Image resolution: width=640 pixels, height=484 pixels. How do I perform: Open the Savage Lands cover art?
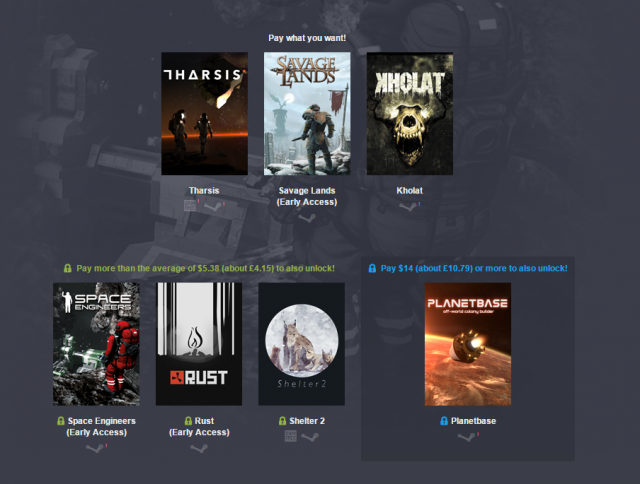(x=307, y=114)
